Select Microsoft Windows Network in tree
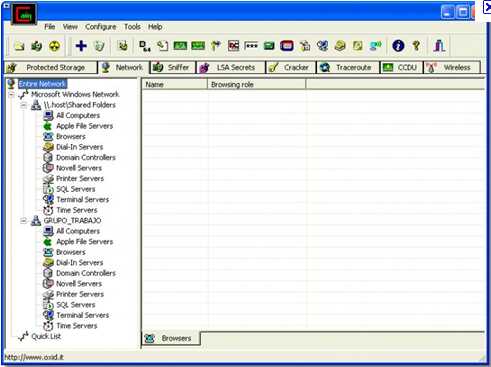The width and height of the screenshot is (491, 367). click(75, 95)
